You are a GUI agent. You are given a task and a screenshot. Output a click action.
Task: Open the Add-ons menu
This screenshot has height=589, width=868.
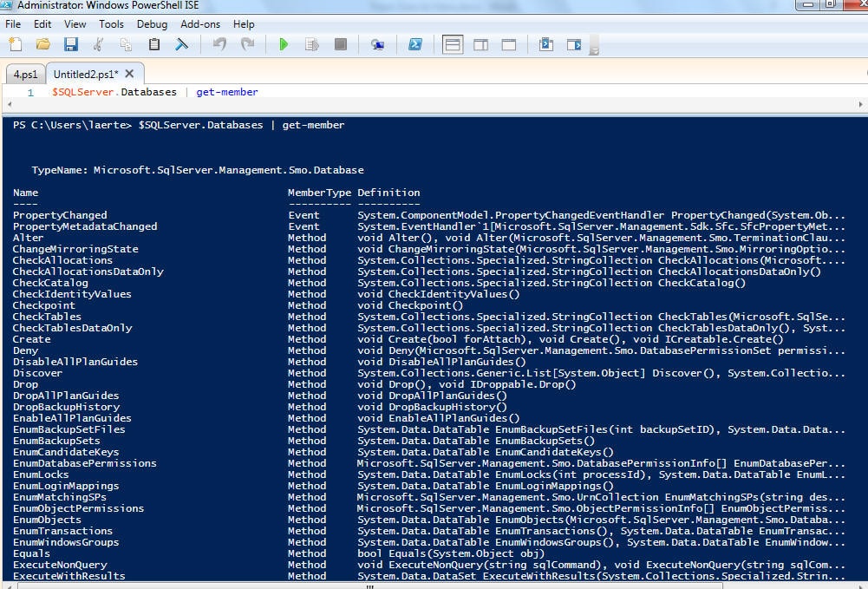tap(199, 24)
